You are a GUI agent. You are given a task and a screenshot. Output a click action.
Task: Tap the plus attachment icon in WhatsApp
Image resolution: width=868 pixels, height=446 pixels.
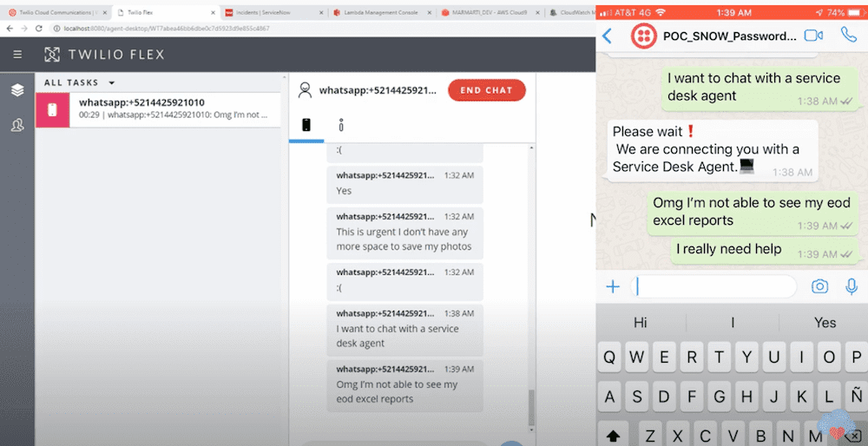[x=612, y=286]
